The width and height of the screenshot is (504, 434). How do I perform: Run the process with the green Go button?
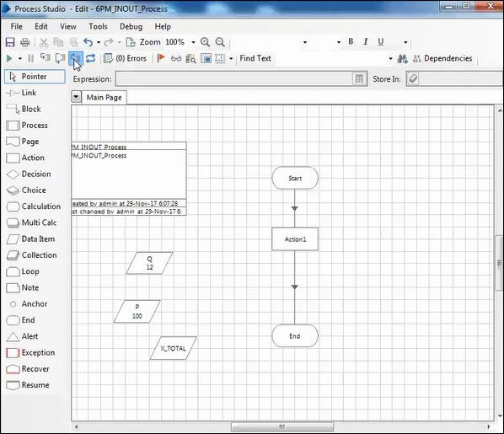coord(9,58)
